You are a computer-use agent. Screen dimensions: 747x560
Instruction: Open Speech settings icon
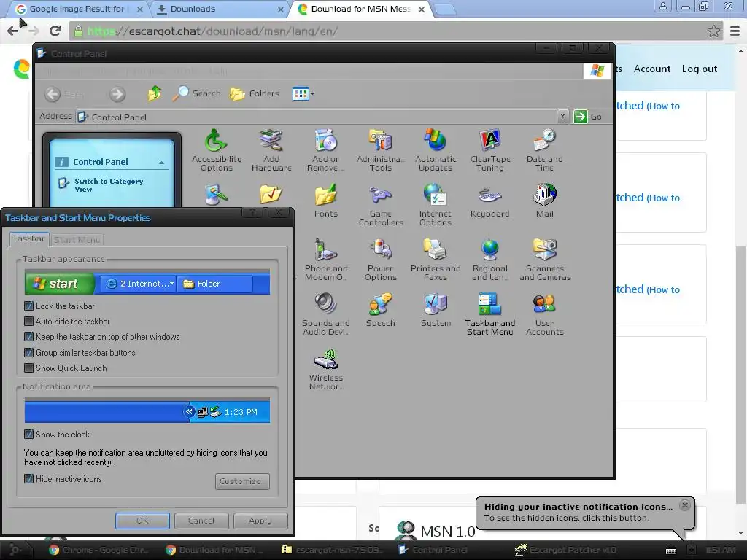point(380,310)
